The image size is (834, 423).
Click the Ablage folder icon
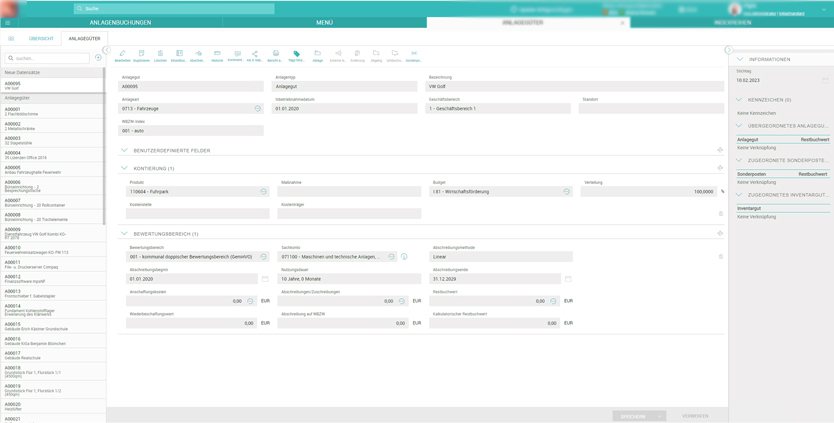pos(317,54)
